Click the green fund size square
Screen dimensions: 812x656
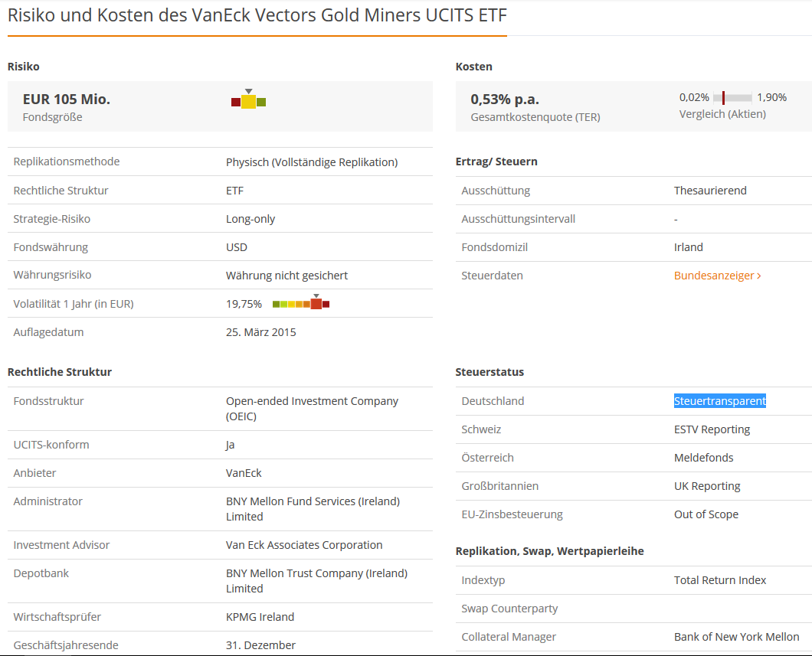tap(261, 102)
